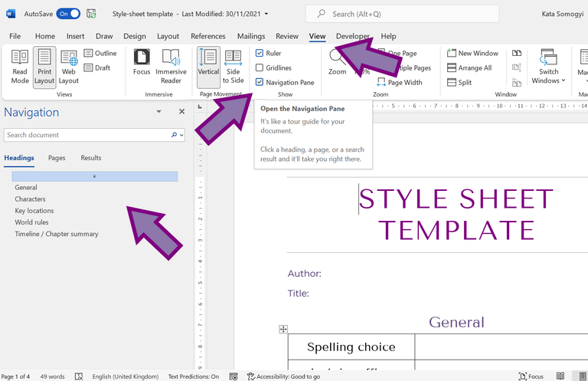Toggle AutoSave switch
Image resolution: width=588 pixels, height=381 pixels.
[x=68, y=14]
